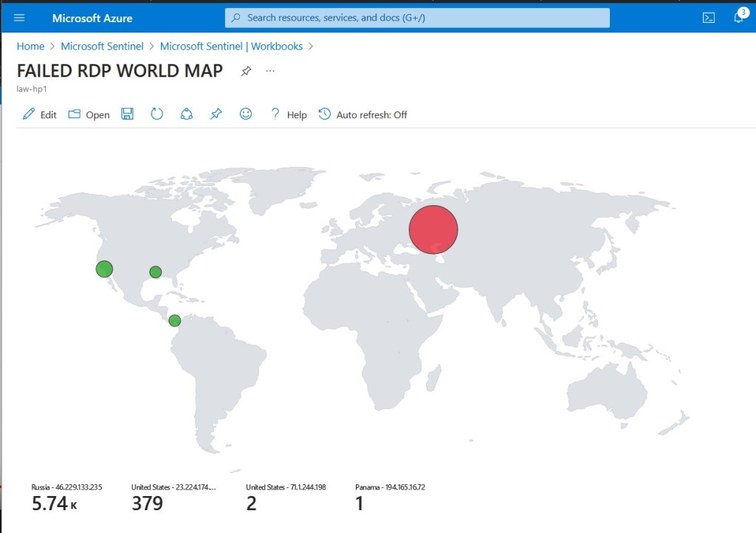The width and height of the screenshot is (756, 533).
Task: Launch Cloud Shell from the top bar
Action: click(x=709, y=18)
